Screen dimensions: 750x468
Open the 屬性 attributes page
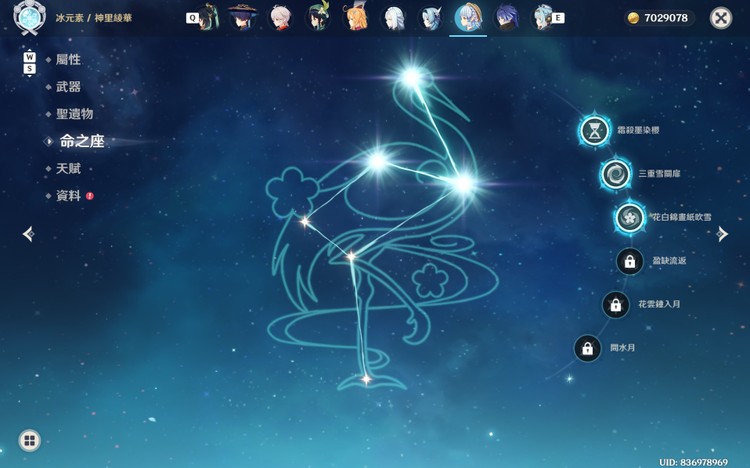[x=68, y=60]
